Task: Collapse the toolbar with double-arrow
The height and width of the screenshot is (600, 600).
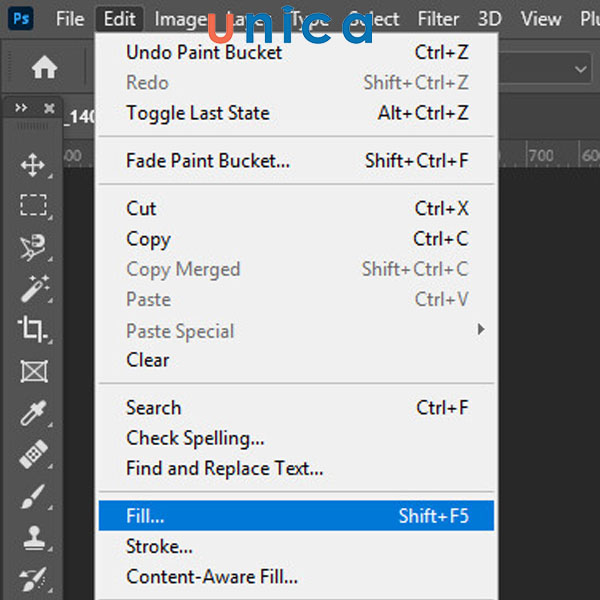Action: coord(22,108)
